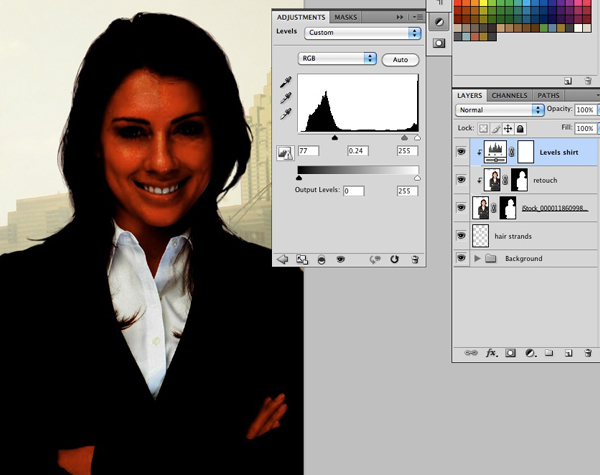Hide the Levels shirt layer
The width and height of the screenshot is (600, 475).
tap(461, 151)
